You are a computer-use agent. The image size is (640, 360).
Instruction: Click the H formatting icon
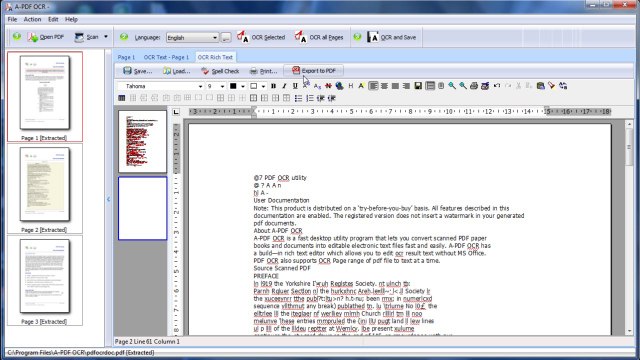click(x=351, y=86)
